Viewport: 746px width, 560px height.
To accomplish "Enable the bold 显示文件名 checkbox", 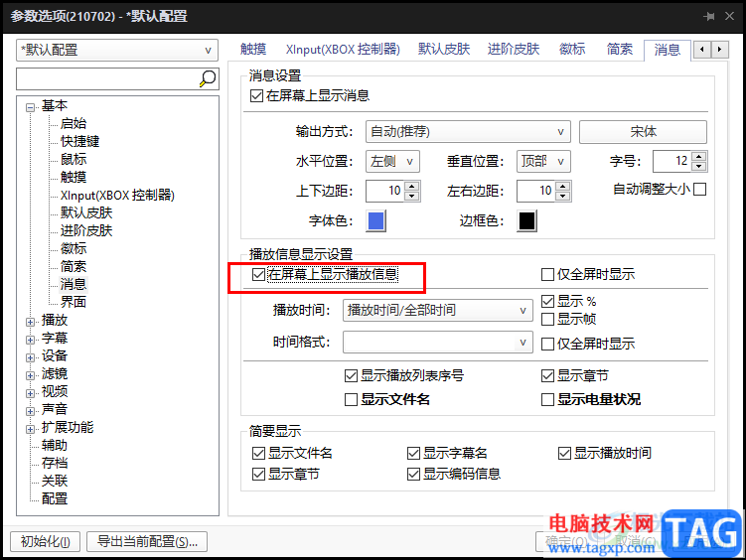I will pyautogui.click(x=351, y=399).
